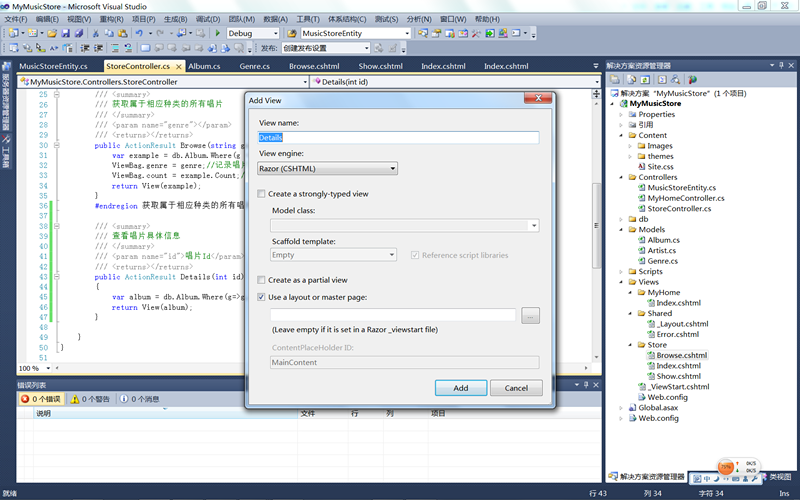Click View Code icon in Solution Explorer

coord(662,80)
